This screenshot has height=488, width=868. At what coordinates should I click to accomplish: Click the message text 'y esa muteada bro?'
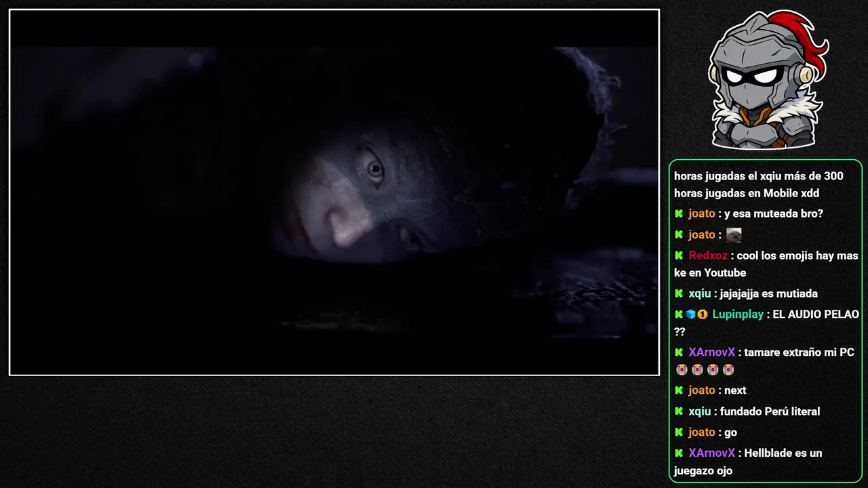pos(774,213)
